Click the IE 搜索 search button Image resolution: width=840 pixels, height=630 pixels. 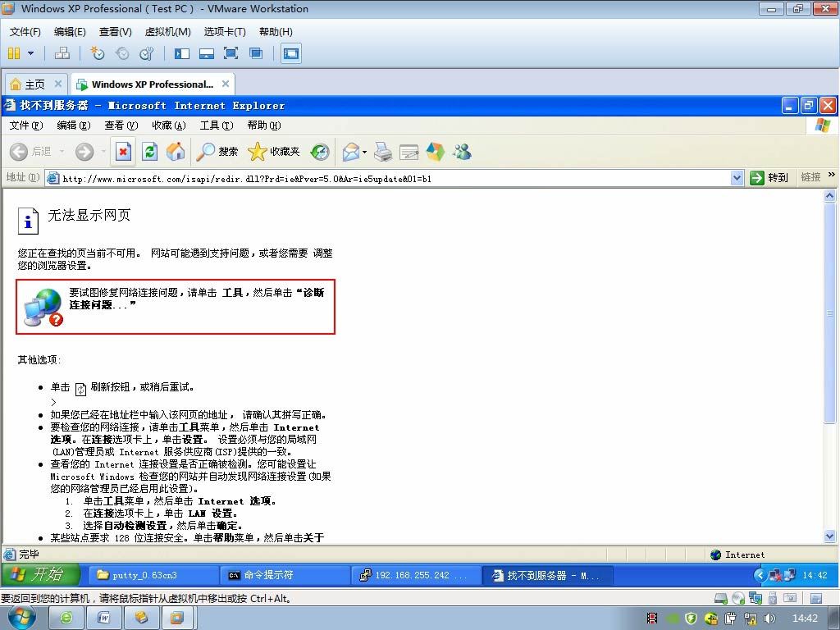coord(217,152)
